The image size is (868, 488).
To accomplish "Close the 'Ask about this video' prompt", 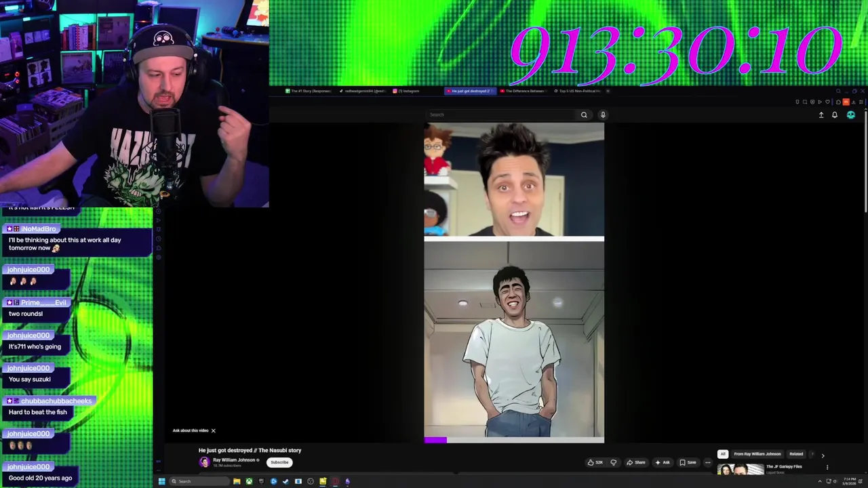I will click(213, 430).
